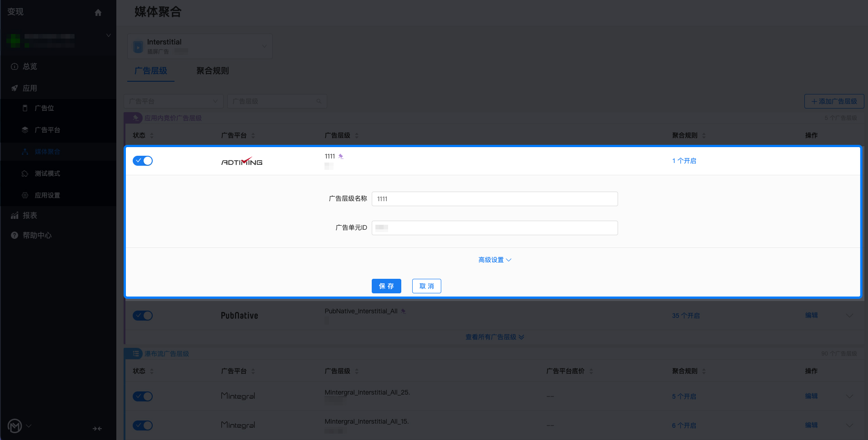Screen dimensions: 868x440
Task: Toggle the PubNative instance switch
Action: 143,316
